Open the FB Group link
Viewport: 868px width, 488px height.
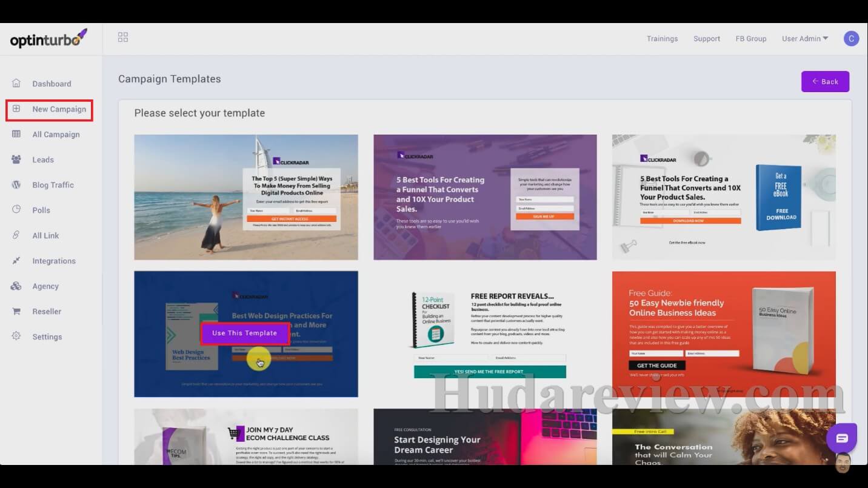751,39
